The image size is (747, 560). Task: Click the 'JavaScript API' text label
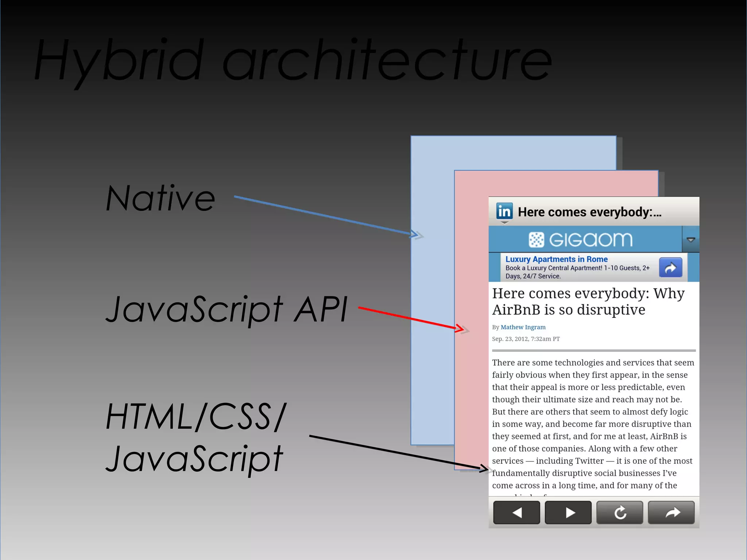(x=226, y=309)
